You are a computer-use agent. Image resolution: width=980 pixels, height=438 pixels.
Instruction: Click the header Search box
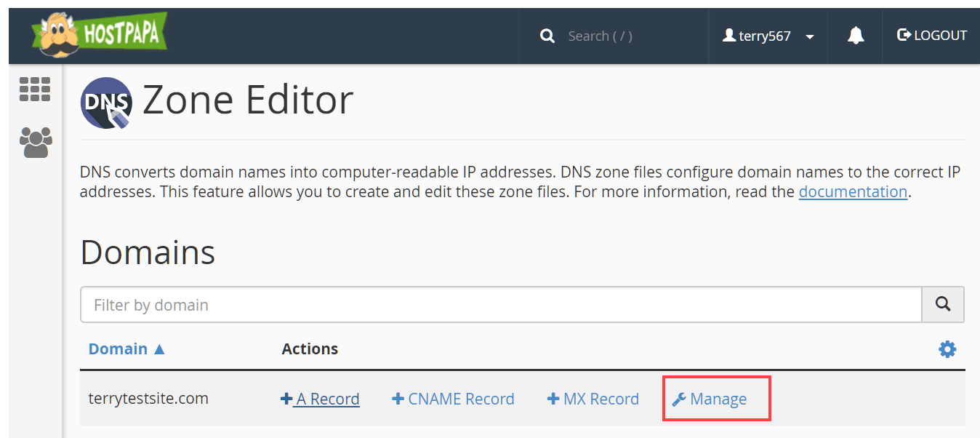[x=601, y=36]
